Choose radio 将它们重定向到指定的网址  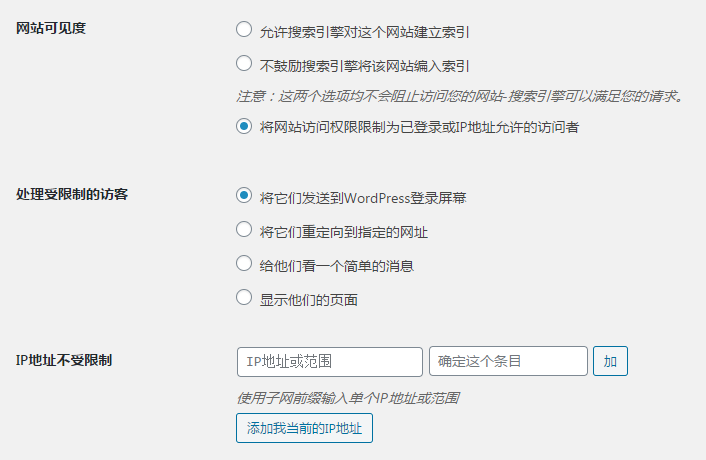coord(244,230)
